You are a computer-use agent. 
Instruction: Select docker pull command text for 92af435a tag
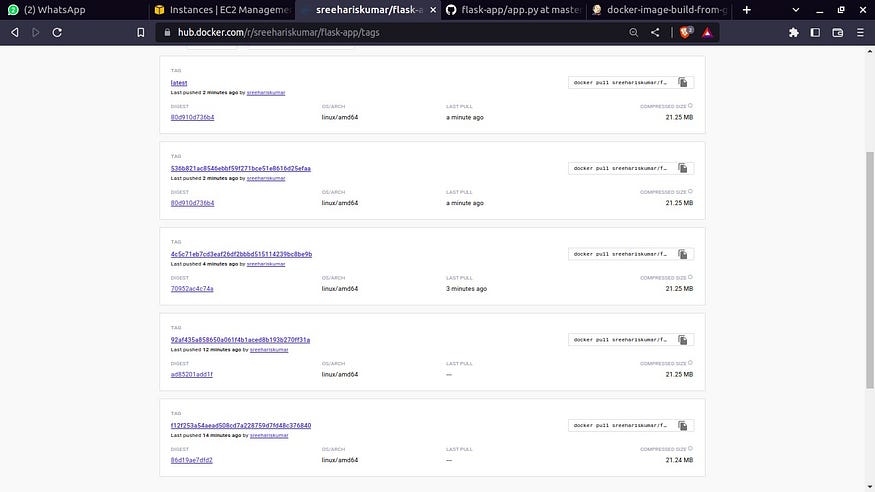pyautogui.click(x=620, y=340)
